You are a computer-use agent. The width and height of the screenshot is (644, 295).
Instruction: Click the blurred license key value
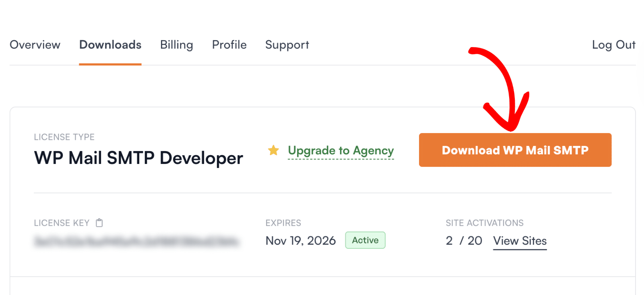tap(137, 242)
